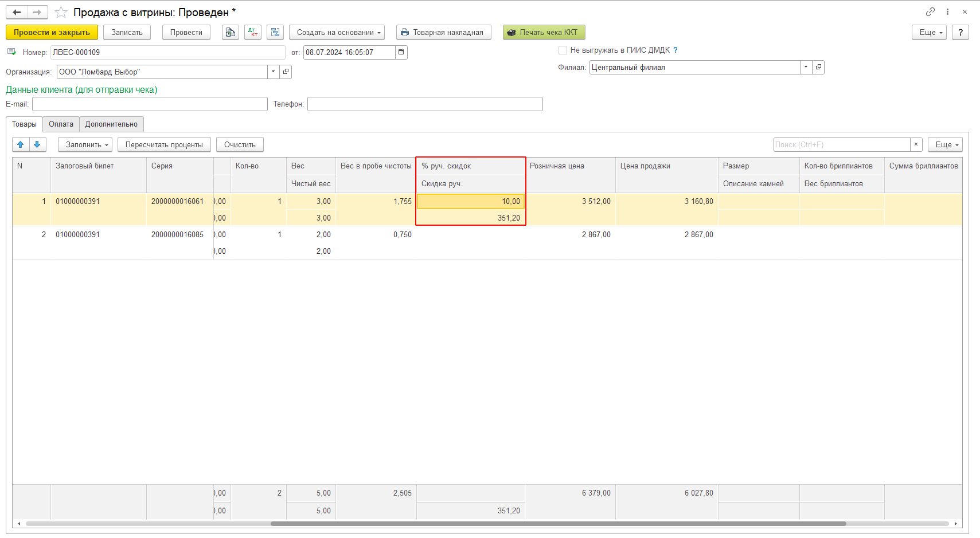980x538 pixels.
Task: Open Создать на основании dropdown
Action: click(337, 32)
